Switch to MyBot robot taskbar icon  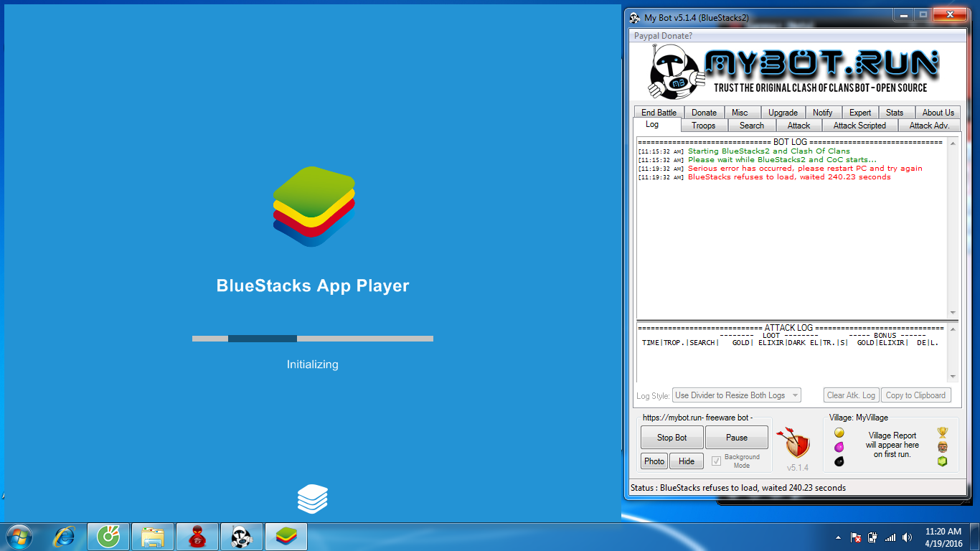242,537
